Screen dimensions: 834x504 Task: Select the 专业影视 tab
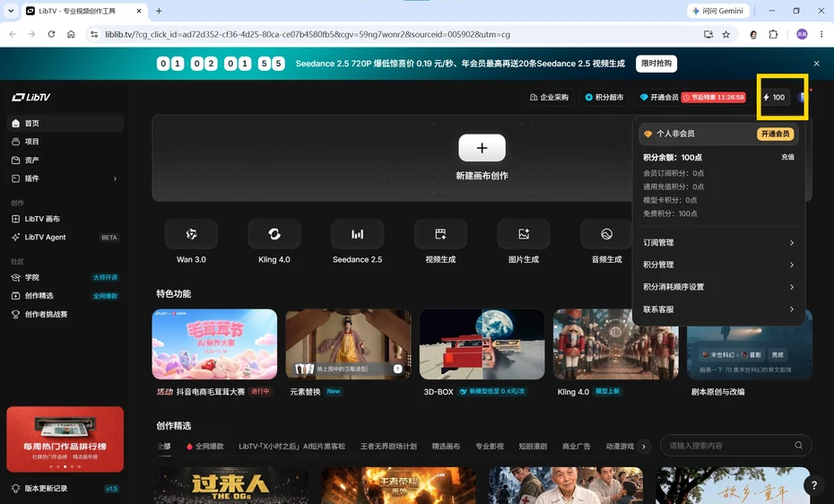tap(490, 446)
